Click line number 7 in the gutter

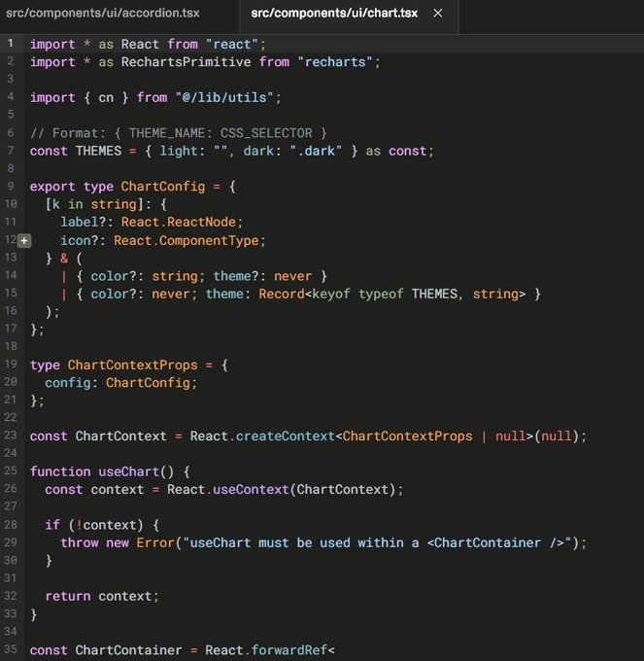(x=10, y=151)
